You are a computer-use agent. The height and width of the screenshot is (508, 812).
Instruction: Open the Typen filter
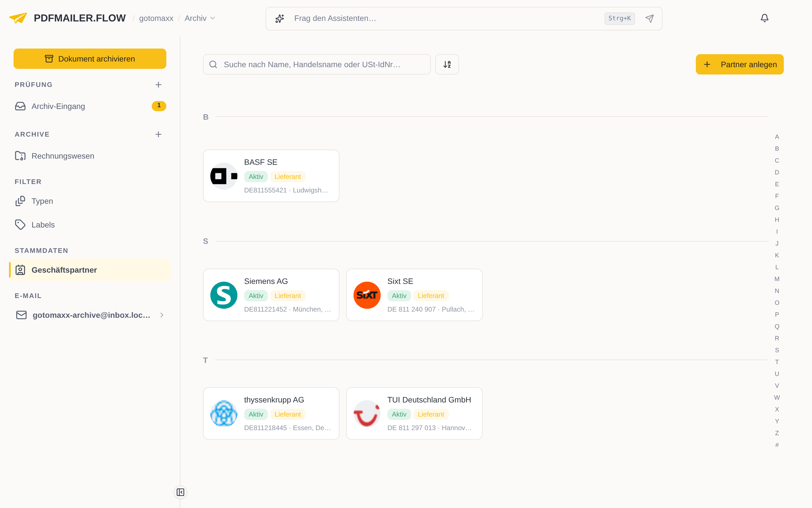(90, 201)
